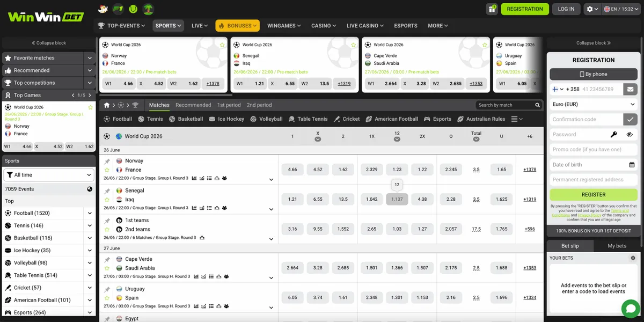Click the Promo code input field
644x322 pixels.
pyautogui.click(x=594, y=150)
